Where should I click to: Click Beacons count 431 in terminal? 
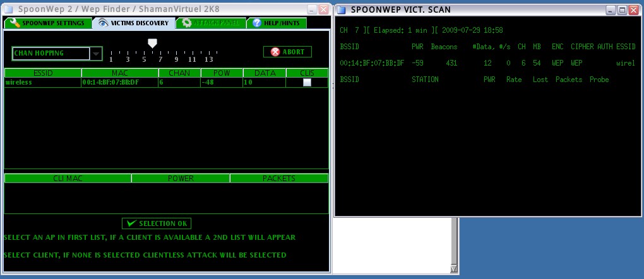pos(451,63)
